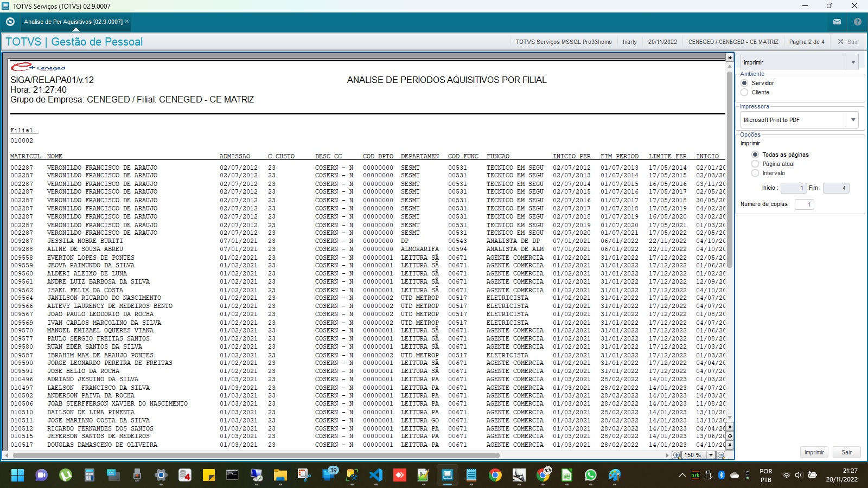Click the Sair button at bottom right

coord(846,452)
